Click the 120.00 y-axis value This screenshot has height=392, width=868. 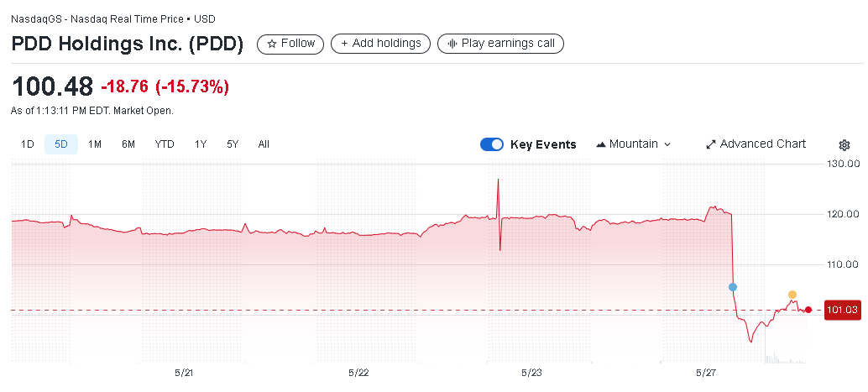pyautogui.click(x=844, y=214)
